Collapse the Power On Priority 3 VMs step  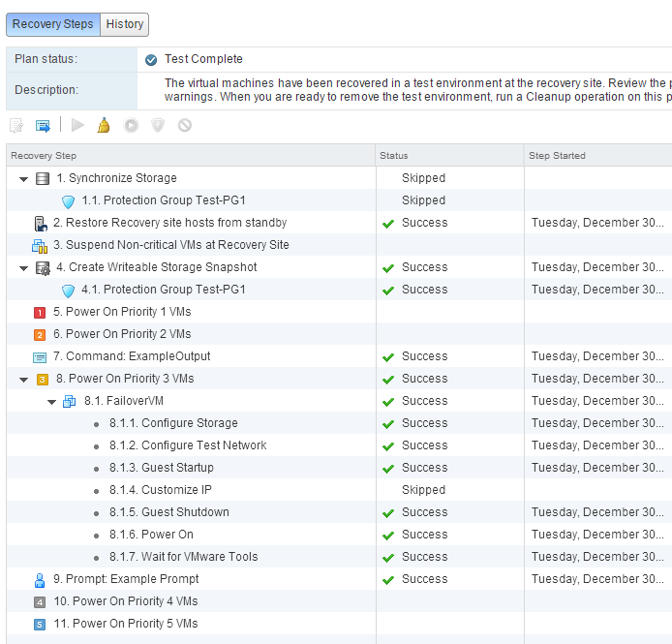[x=24, y=380]
